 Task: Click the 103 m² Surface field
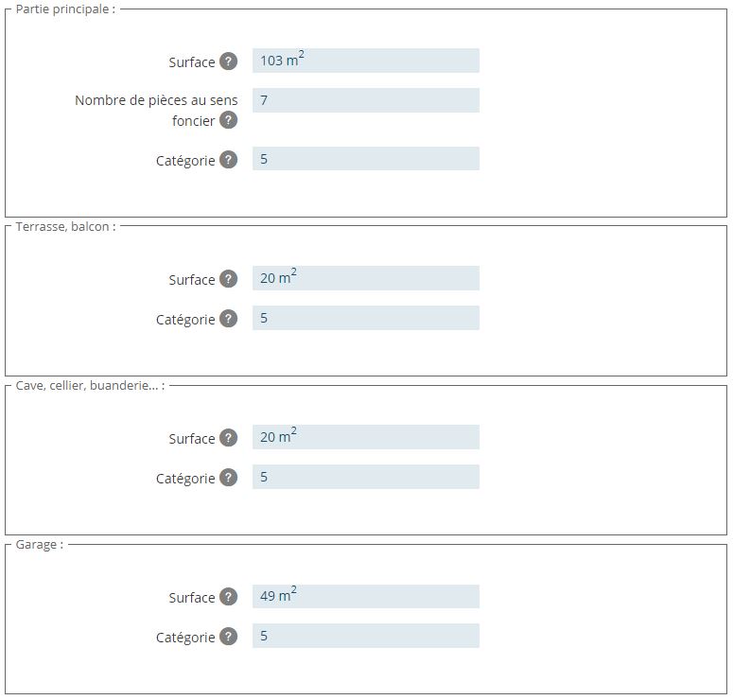[x=365, y=61]
